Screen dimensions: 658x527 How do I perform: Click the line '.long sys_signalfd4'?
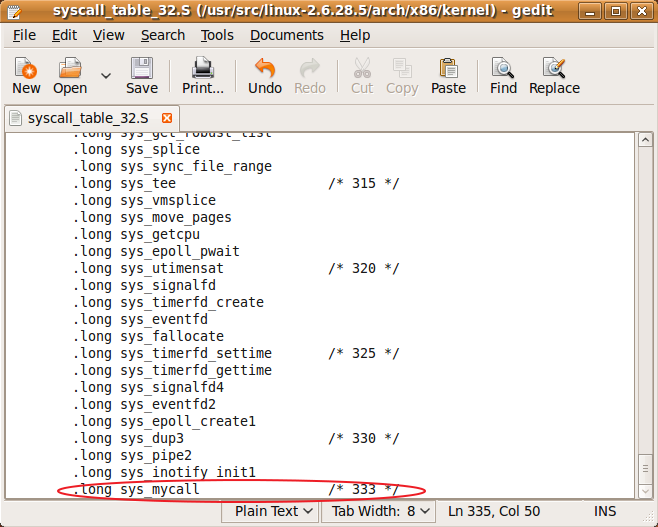[148, 387]
